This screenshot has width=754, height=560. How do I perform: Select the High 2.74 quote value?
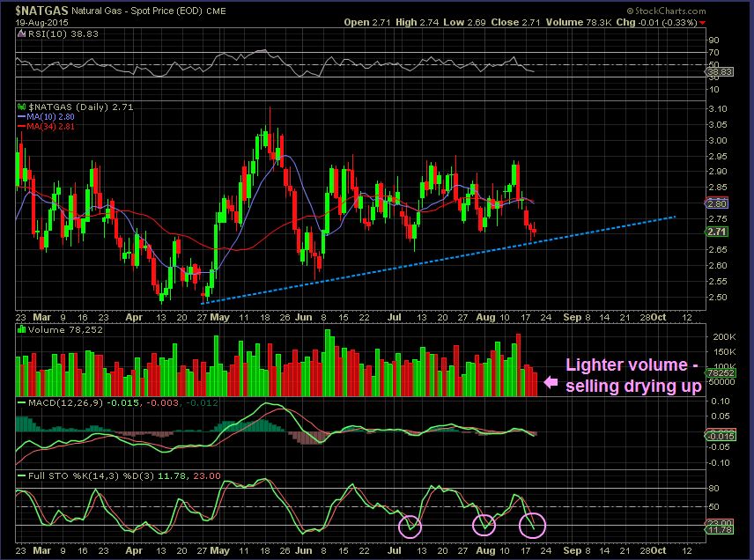point(417,22)
